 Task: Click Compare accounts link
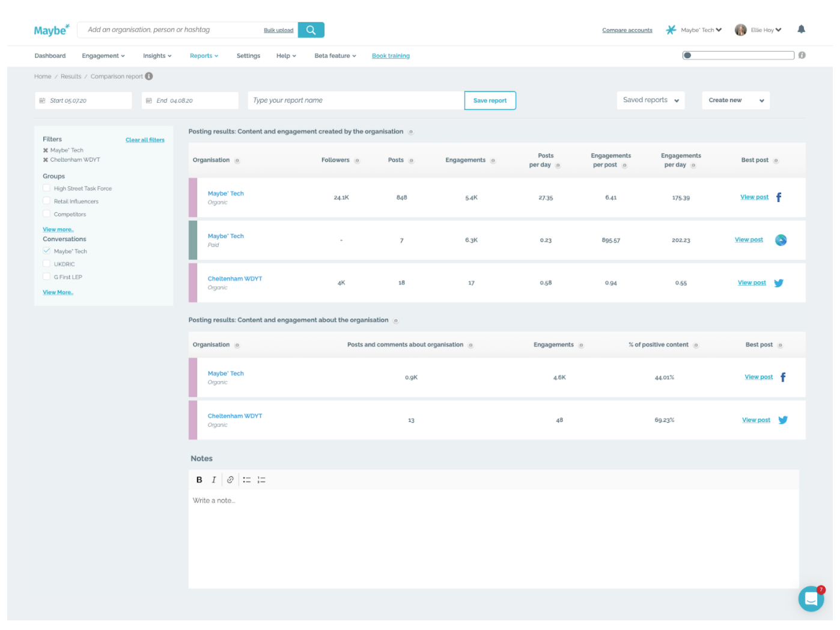click(627, 30)
